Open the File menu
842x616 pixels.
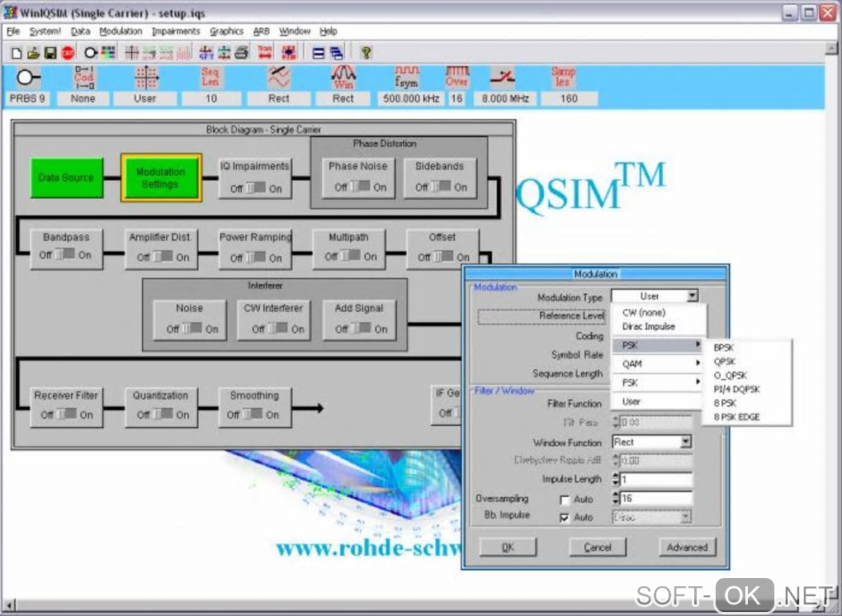13,31
